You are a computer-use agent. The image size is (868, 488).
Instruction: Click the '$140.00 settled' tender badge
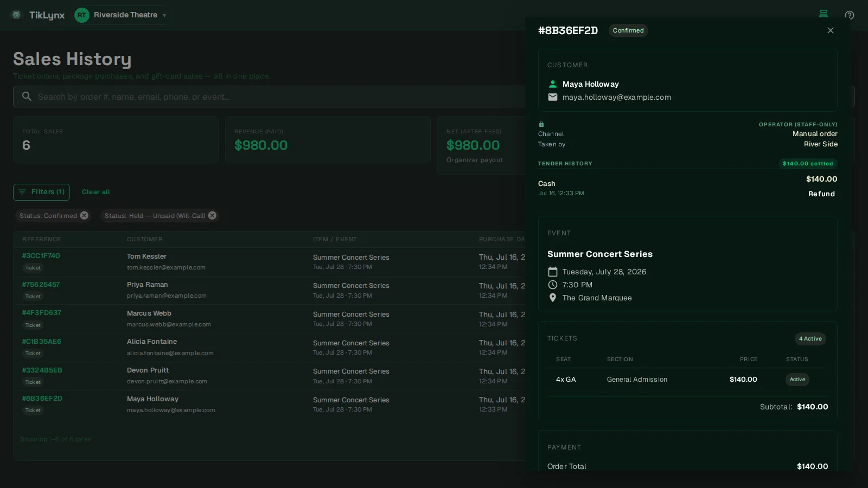808,163
